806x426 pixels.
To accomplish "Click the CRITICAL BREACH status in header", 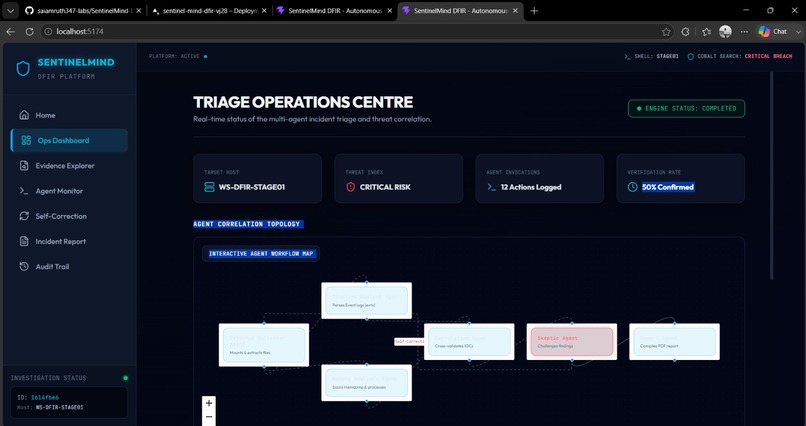I will [768, 56].
